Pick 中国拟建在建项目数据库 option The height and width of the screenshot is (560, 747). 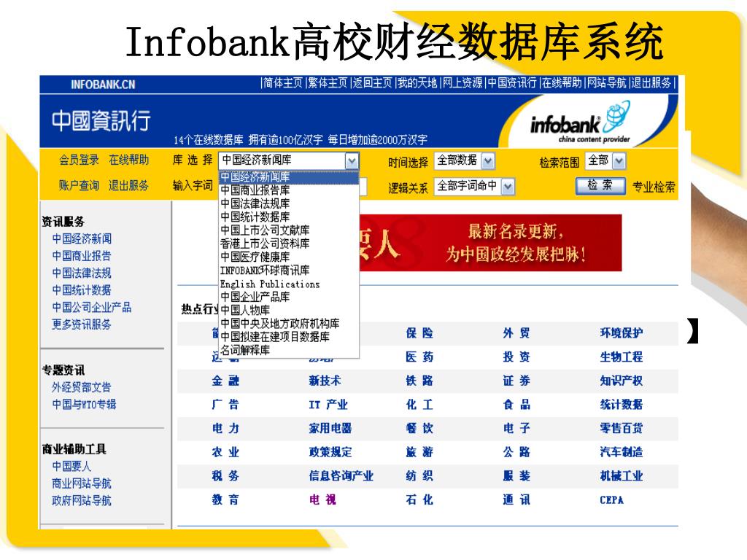289,337
